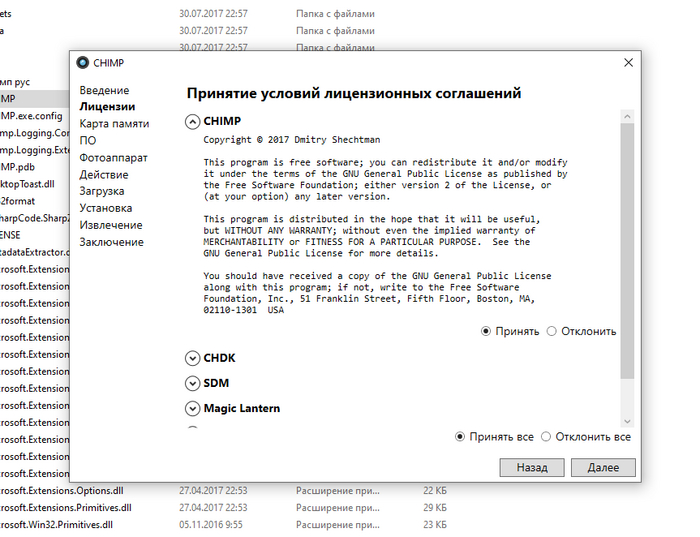Open the Установка step
700x537 pixels.
(x=106, y=208)
